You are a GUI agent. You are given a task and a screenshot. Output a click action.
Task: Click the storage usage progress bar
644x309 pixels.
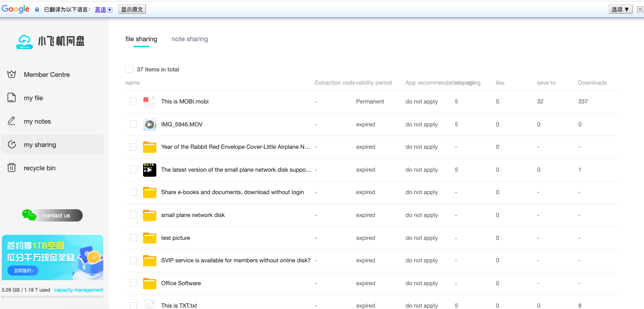[52, 297]
